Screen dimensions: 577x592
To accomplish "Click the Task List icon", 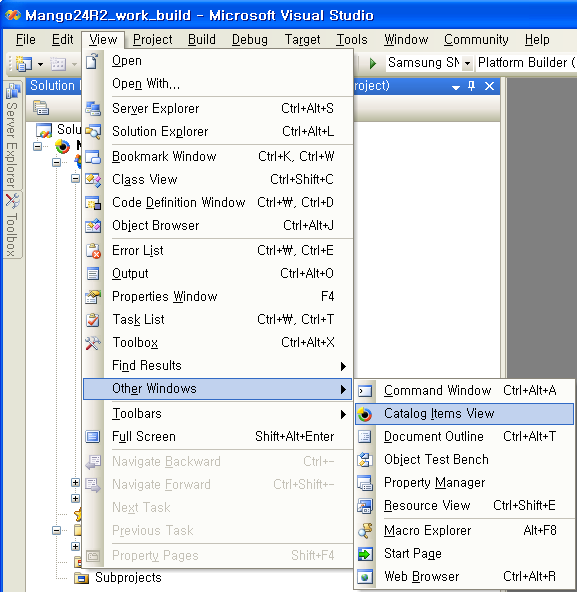I will (93, 319).
